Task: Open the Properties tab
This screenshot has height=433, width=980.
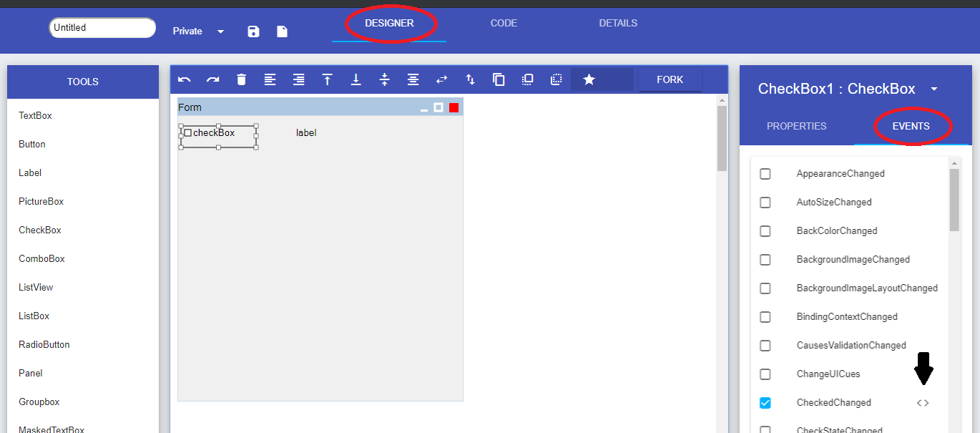Action: [796, 126]
